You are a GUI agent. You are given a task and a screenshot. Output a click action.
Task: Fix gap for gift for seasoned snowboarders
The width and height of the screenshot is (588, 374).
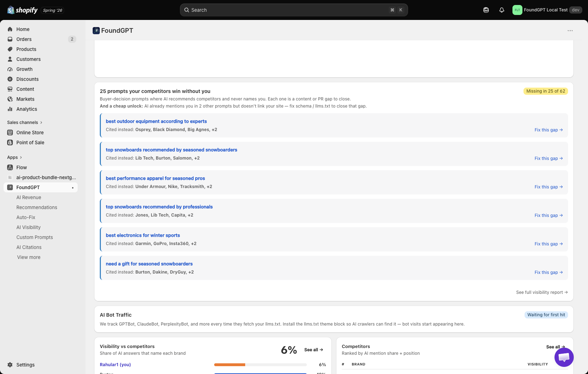point(548,272)
